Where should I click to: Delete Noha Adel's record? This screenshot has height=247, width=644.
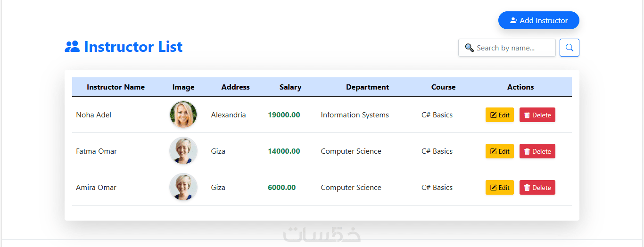(x=537, y=115)
